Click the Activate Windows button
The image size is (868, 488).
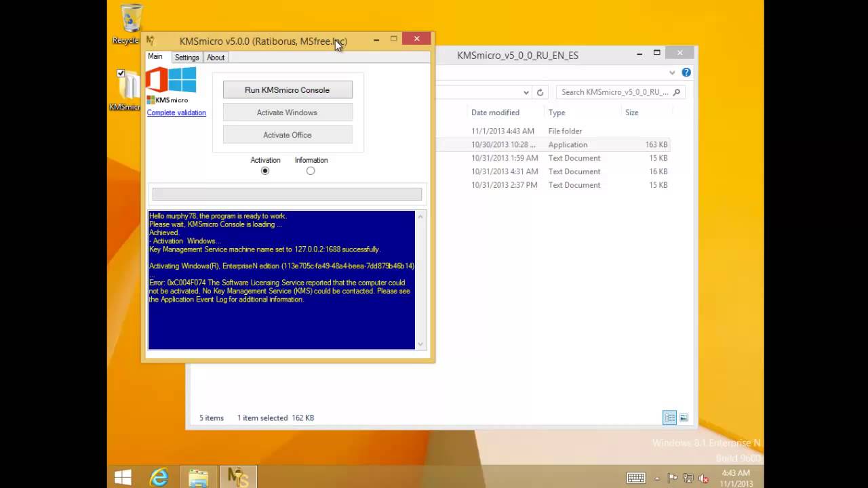[288, 113]
